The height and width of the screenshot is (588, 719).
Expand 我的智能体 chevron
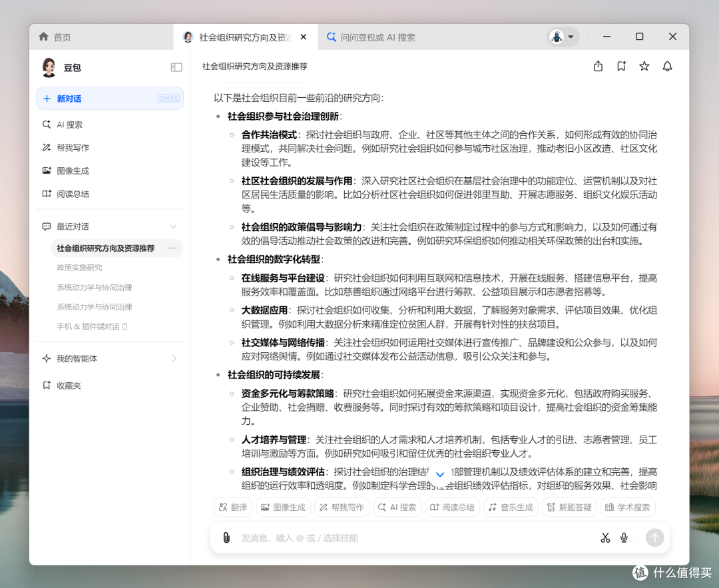point(174,358)
